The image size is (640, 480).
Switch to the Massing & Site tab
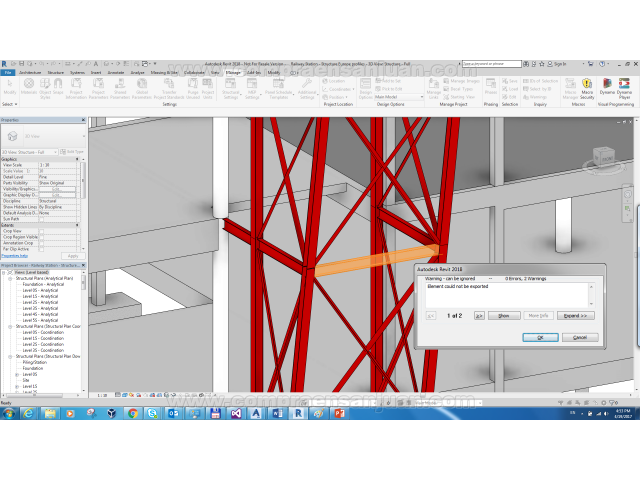tap(164, 73)
